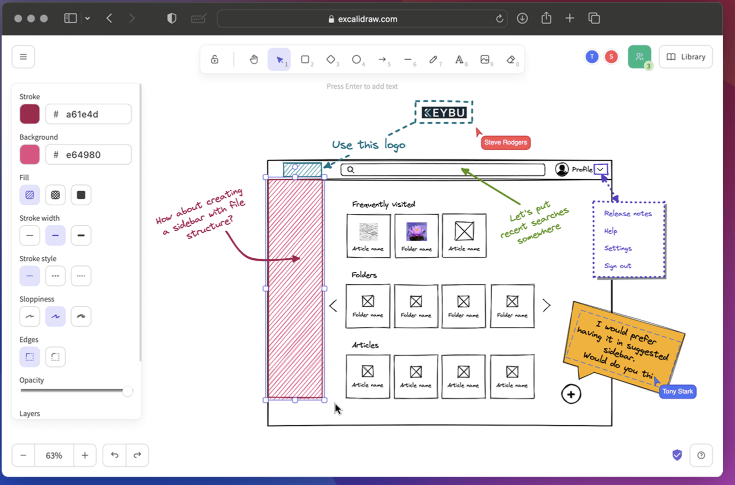The height and width of the screenshot is (485, 735).
Task: Open live collaboration share button
Action: click(639, 57)
